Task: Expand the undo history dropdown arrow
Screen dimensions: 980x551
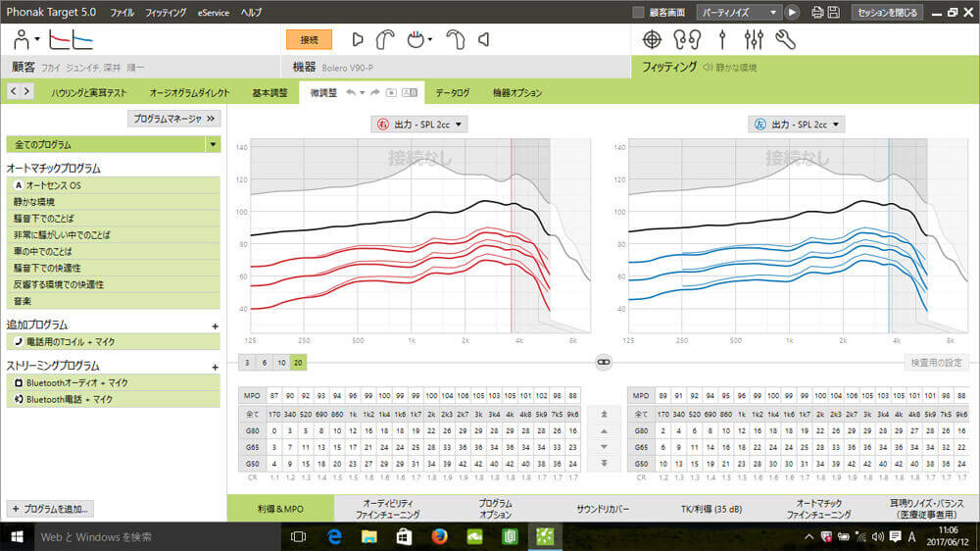Action: pyautogui.click(x=363, y=92)
